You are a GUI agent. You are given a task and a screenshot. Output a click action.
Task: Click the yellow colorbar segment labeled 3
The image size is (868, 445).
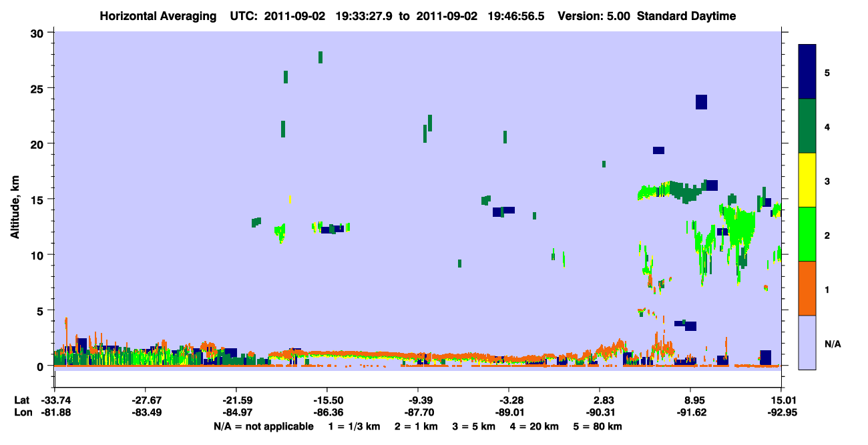pyautogui.click(x=807, y=180)
